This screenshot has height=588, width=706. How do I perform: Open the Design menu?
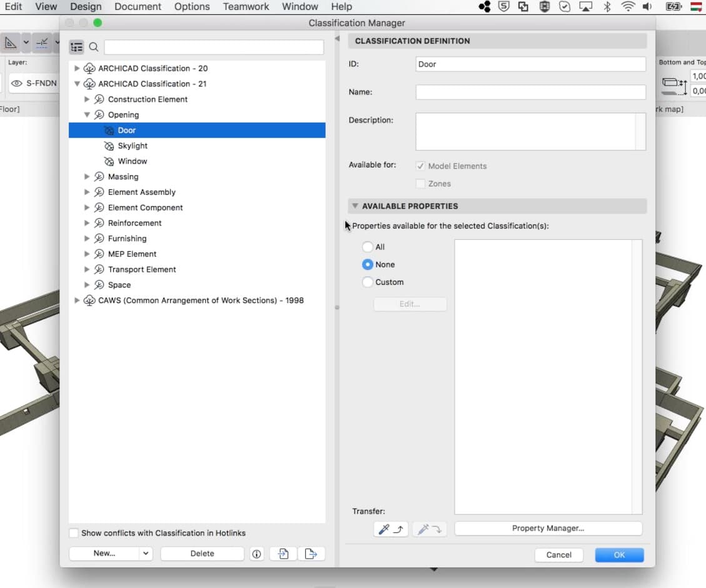86,7
